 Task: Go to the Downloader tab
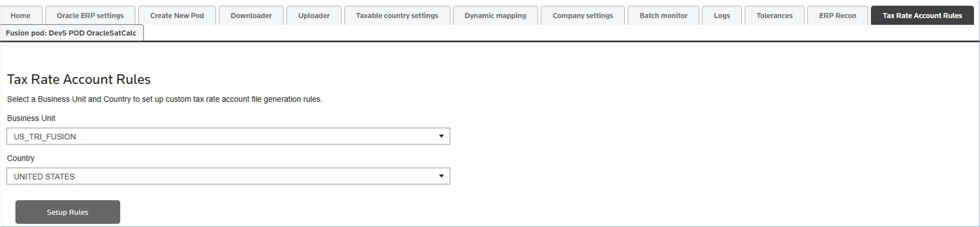tap(251, 15)
